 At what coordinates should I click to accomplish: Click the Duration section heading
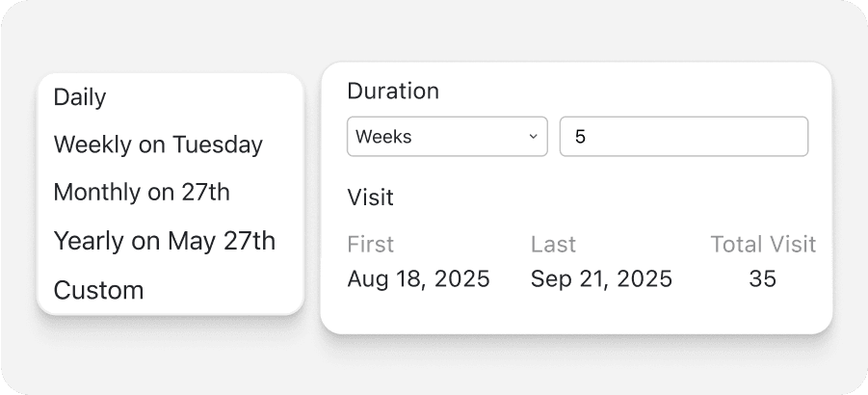point(392,92)
